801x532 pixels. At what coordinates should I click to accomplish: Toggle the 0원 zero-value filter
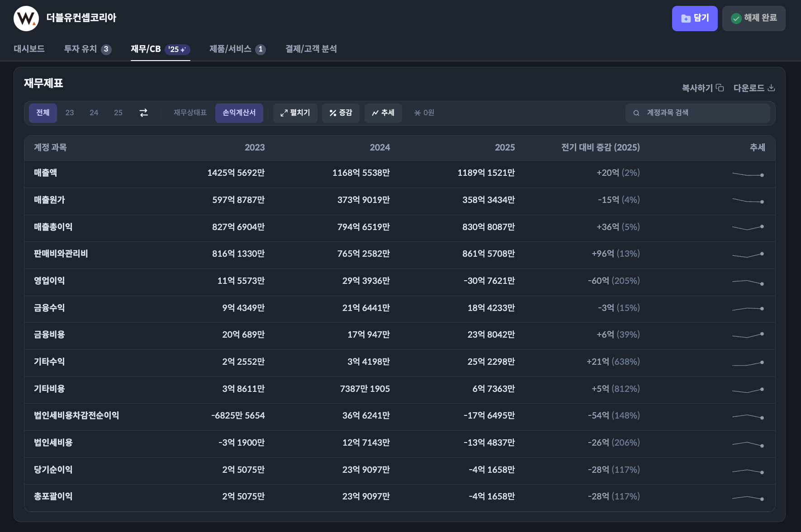coord(424,113)
